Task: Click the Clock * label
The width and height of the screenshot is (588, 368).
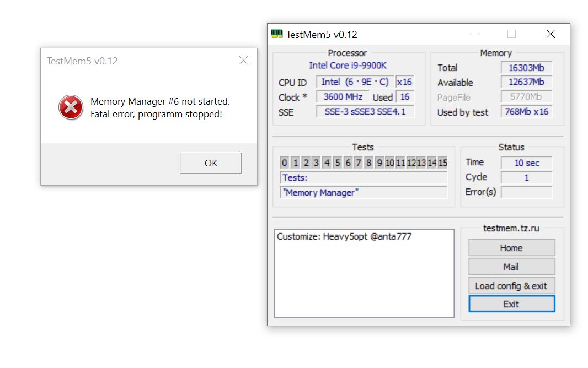Action: pyautogui.click(x=292, y=98)
